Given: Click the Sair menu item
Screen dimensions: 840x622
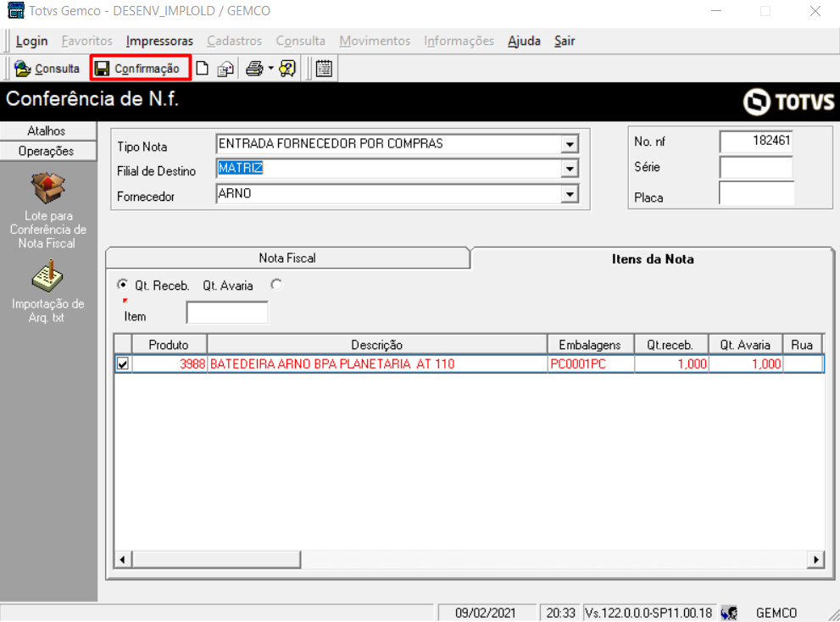Looking at the screenshot, I should point(565,41).
